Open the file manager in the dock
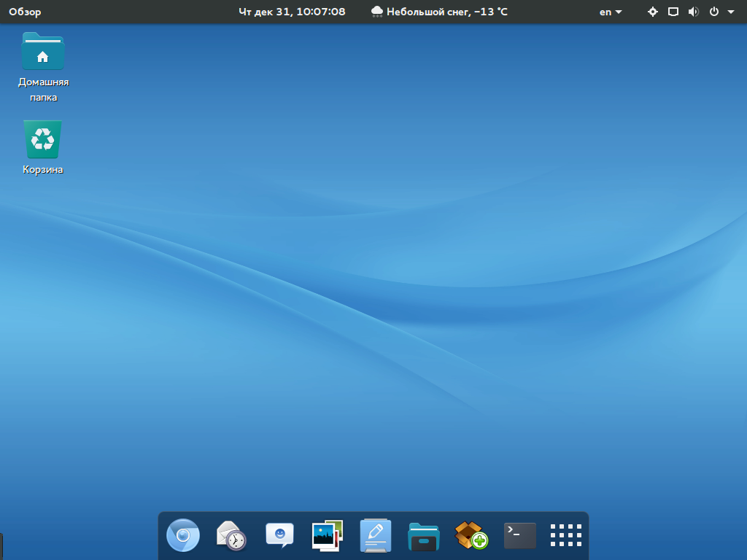 (423, 536)
